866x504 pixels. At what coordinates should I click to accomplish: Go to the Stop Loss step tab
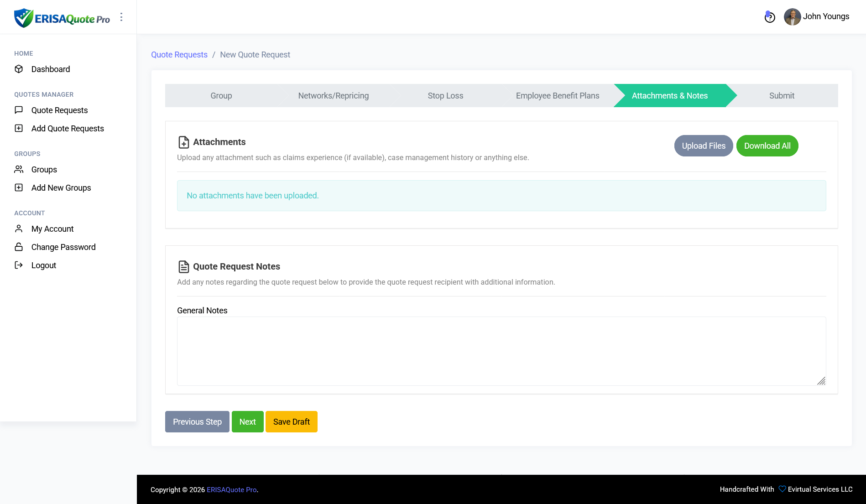click(x=445, y=96)
